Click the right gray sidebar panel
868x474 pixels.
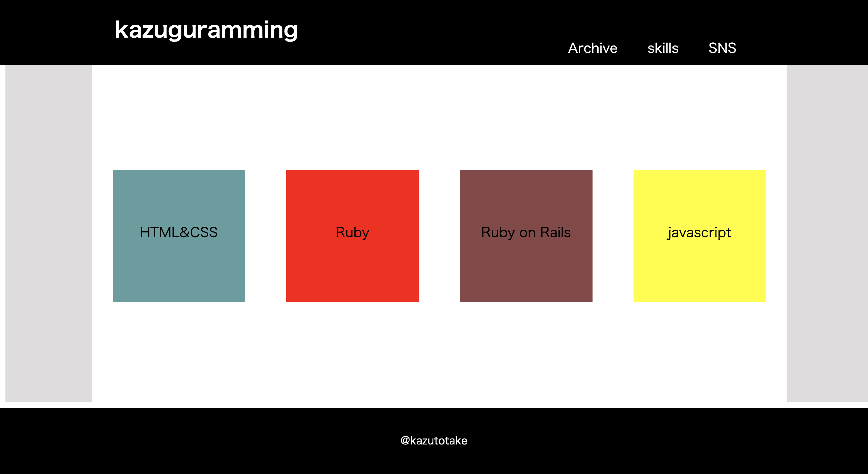click(x=827, y=233)
